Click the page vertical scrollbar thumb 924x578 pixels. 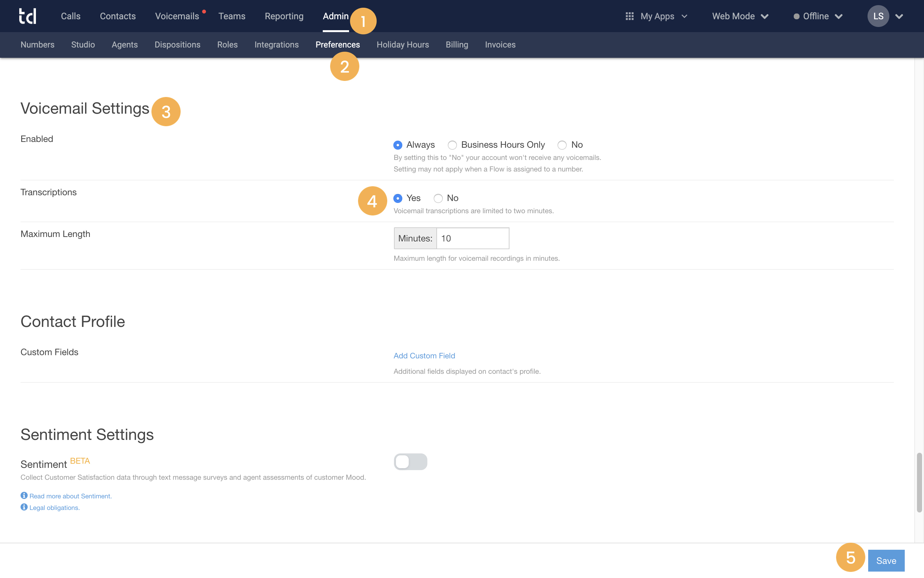(920, 482)
